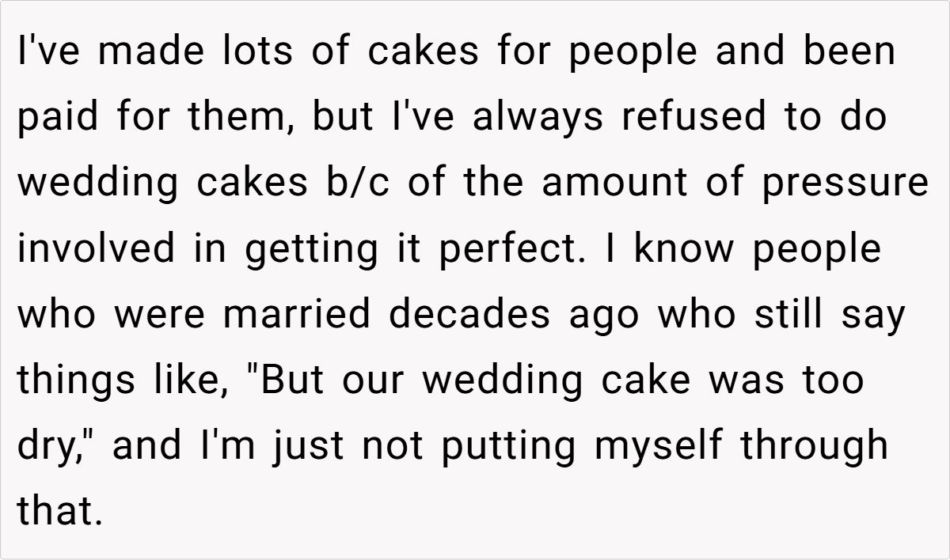950x560 pixels.
Task: Click the word "refused" in the text
Action: click(693, 118)
